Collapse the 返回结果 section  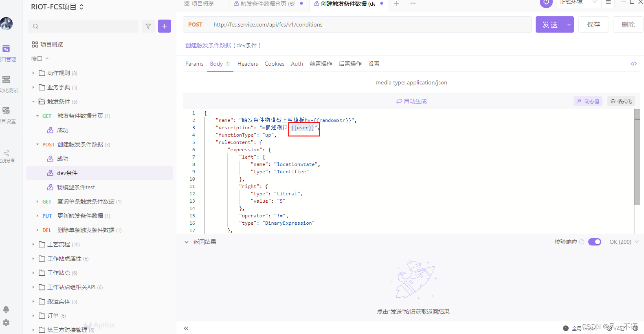tap(187, 242)
